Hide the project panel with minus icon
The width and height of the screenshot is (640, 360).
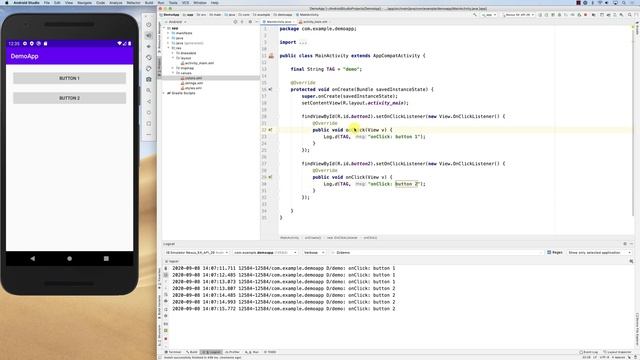click(257, 22)
